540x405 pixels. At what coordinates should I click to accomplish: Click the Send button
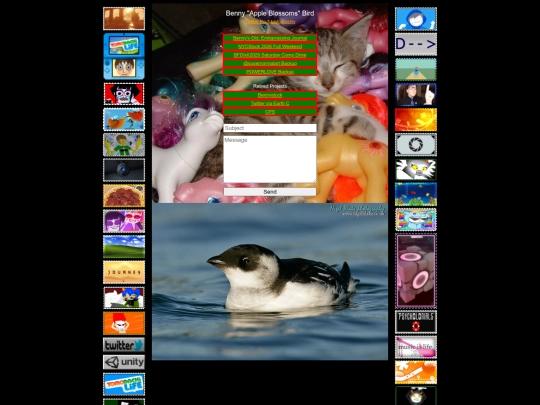[270, 192]
